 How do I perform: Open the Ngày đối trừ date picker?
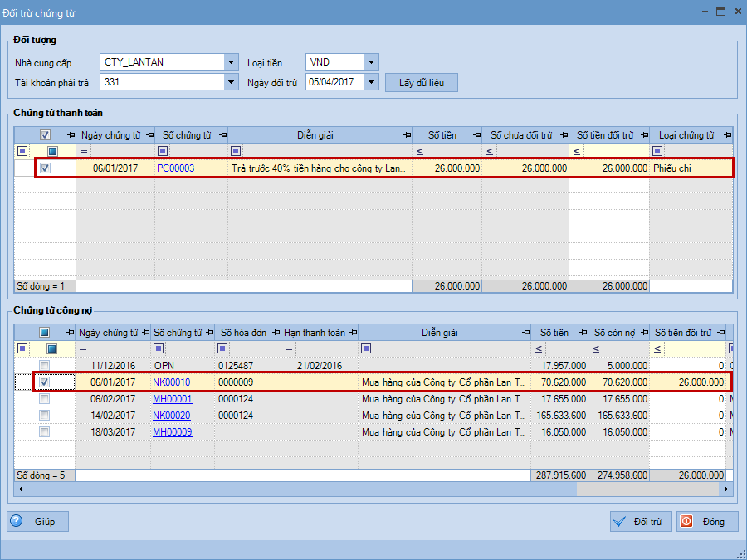(x=371, y=82)
